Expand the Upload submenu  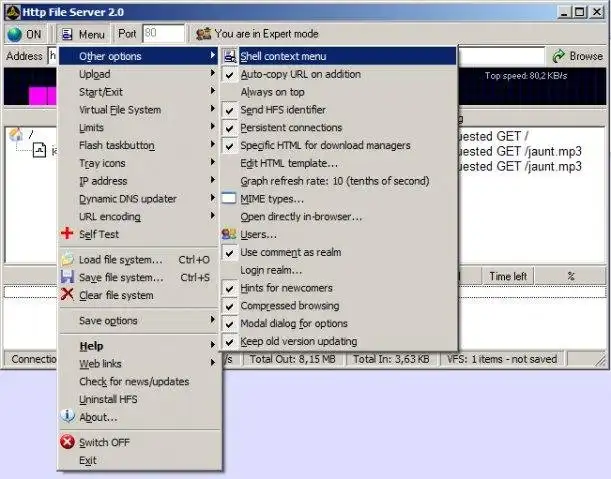coord(139,74)
